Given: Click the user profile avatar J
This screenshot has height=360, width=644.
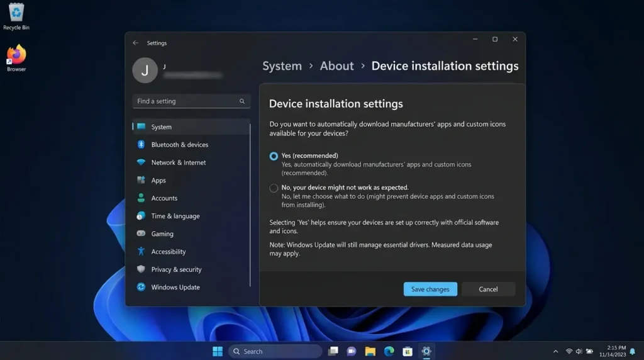Looking at the screenshot, I should [x=145, y=70].
